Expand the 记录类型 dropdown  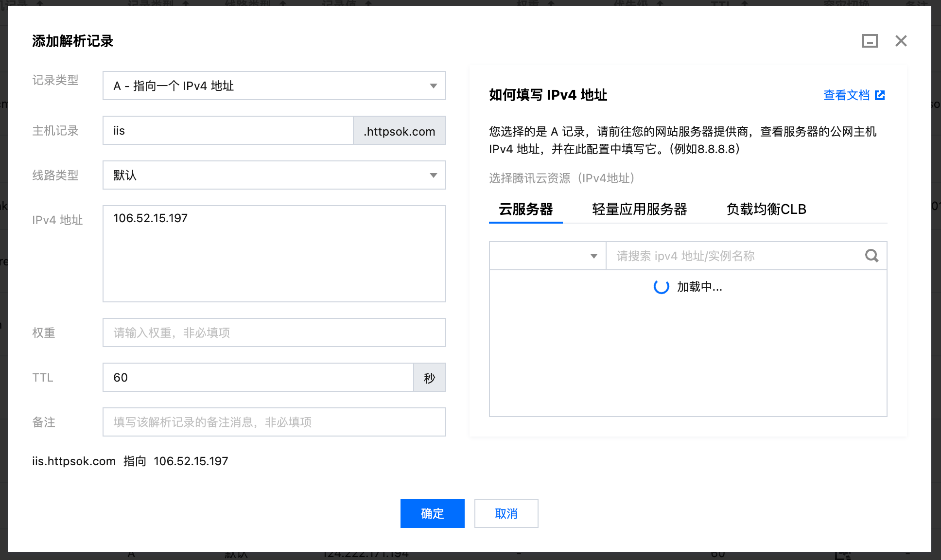coord(274,86)
